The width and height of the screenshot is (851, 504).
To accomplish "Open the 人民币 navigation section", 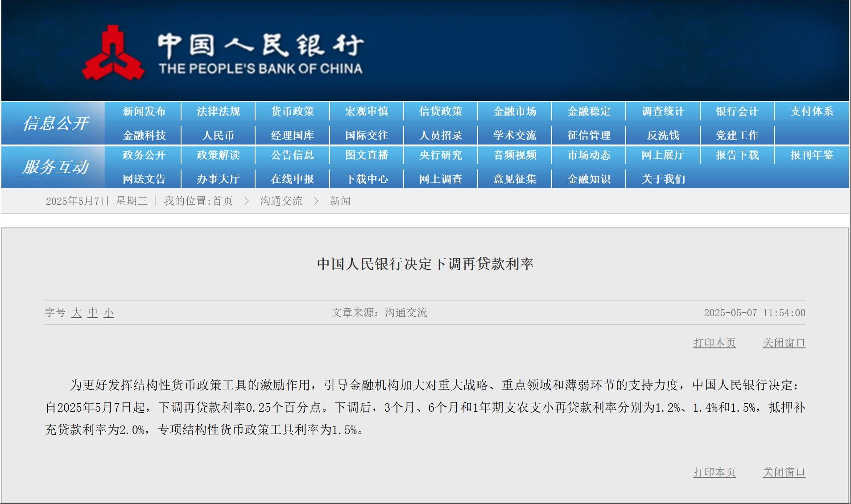I will [x=218, y=135].
